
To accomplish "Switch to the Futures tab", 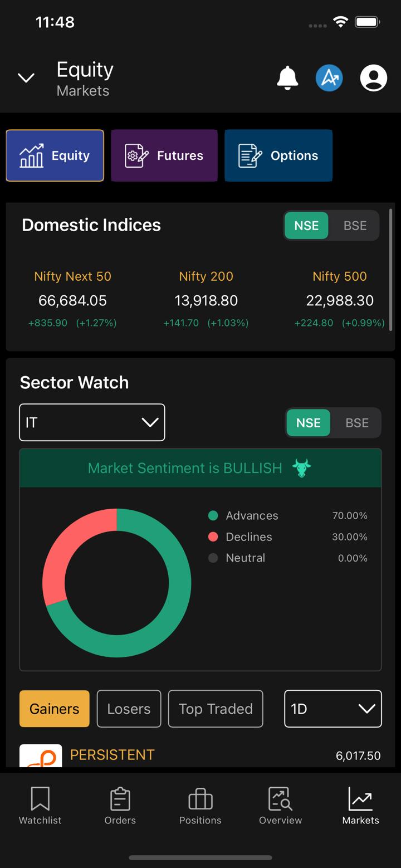I will point(164,155).
